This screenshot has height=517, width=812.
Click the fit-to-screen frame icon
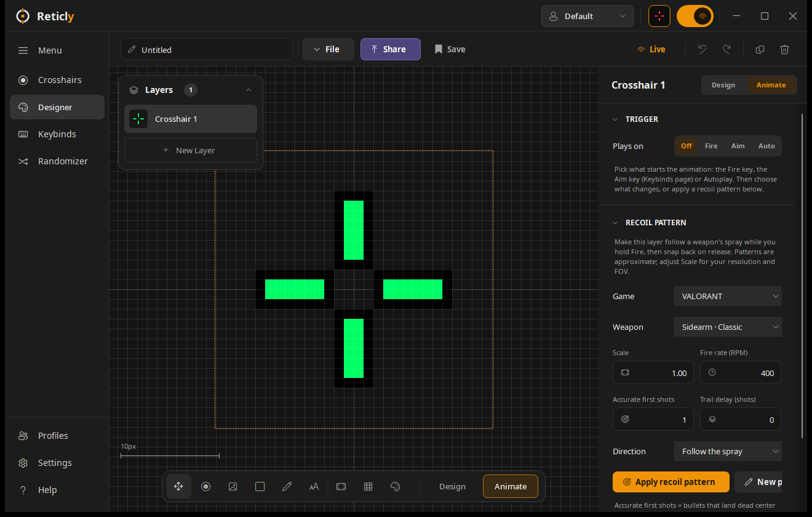coord(341,486)
